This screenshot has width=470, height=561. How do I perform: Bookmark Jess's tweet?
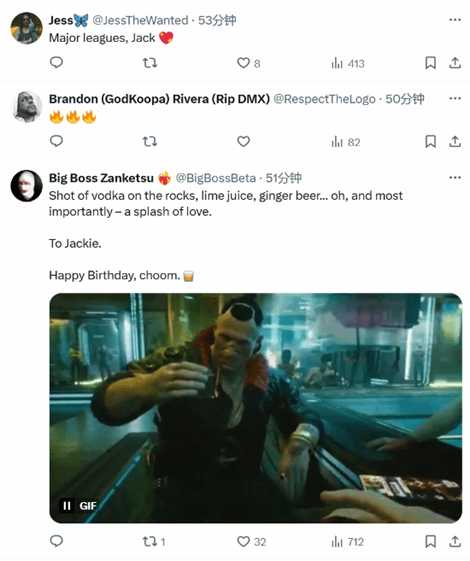tap(430, 63)
